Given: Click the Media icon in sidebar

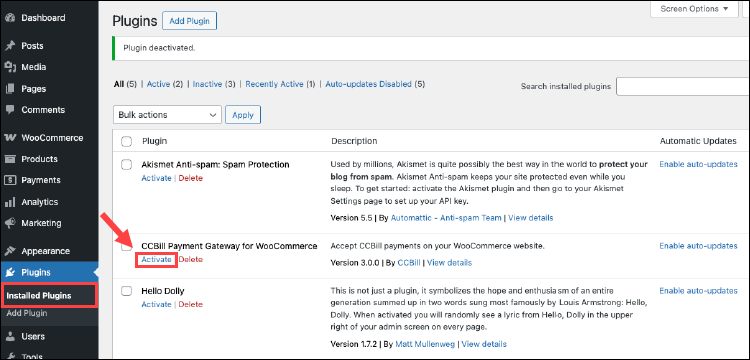Looking at the screenshot, I should pyautogui.click(x=10, y=67).
